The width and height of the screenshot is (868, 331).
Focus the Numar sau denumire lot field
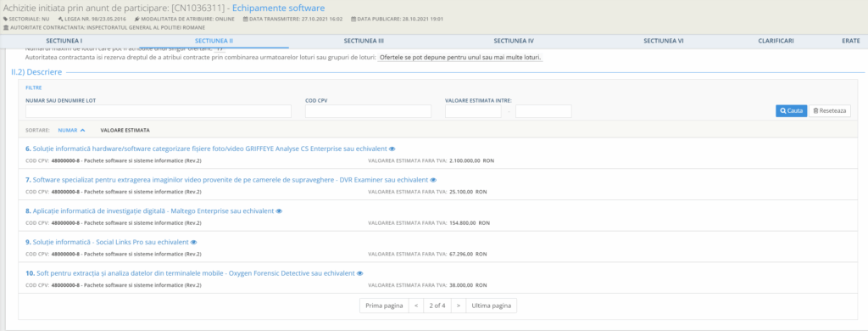click(x=159, y=111)
